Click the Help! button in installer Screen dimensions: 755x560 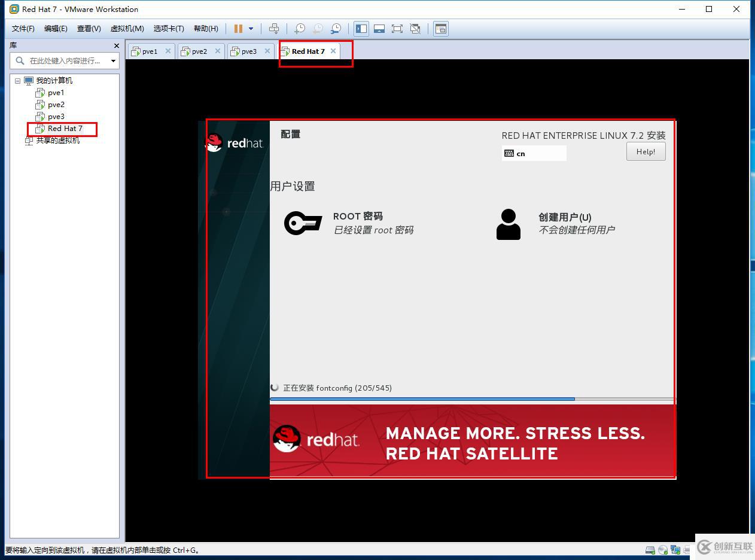(646, 151)
